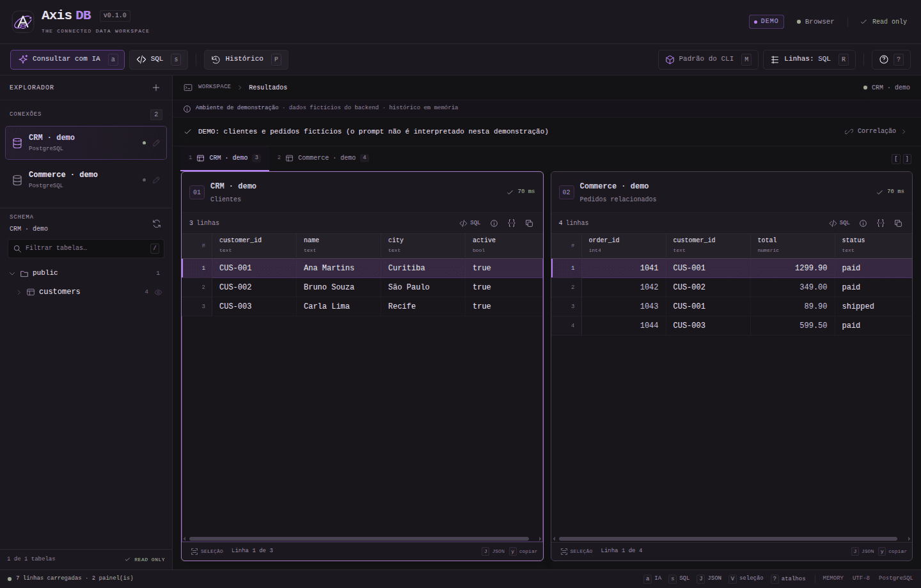Click the 599.50 total cell
Viewport: 921px width, 588px height.
[792, 326]
